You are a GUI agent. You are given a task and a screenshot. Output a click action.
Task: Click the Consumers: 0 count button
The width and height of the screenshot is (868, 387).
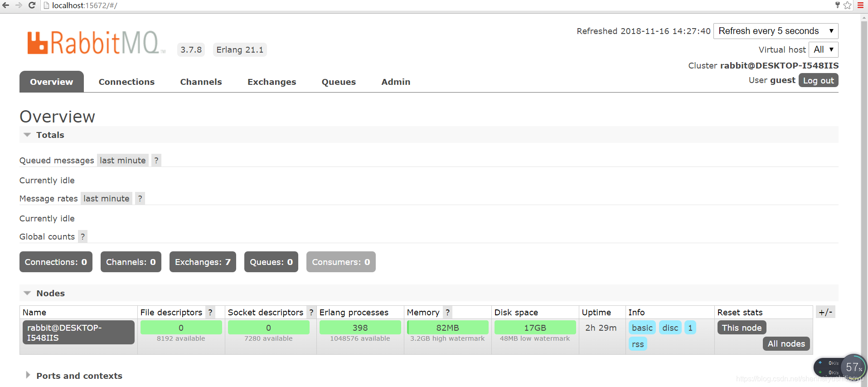pos(341,262)
